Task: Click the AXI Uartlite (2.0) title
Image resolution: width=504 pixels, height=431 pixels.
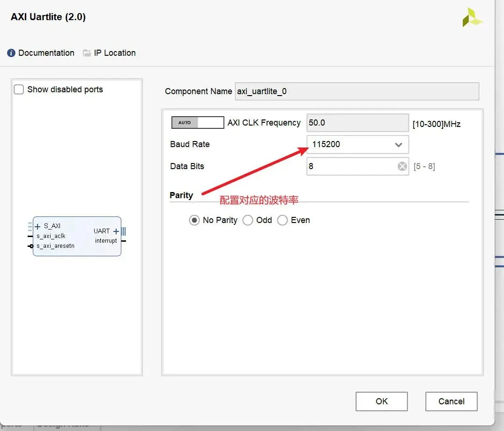Action: (x=48, y=17)
